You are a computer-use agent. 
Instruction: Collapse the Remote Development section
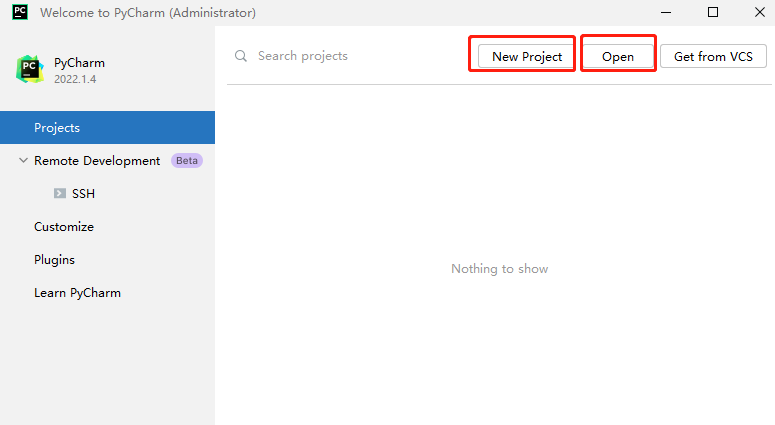click(x=23, y=161)
